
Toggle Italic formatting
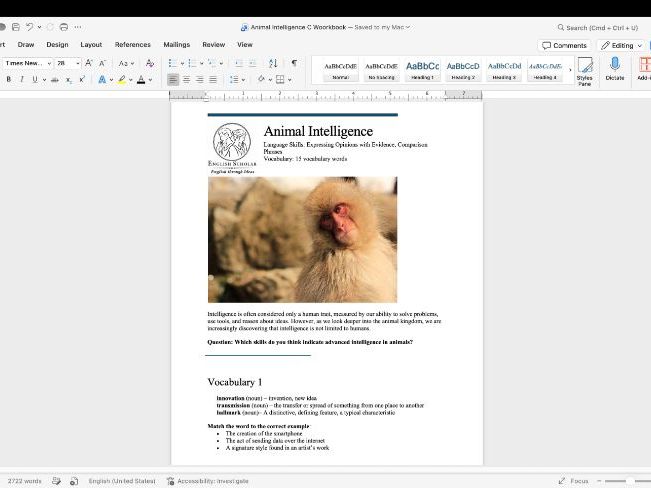[x=22, y=79]
